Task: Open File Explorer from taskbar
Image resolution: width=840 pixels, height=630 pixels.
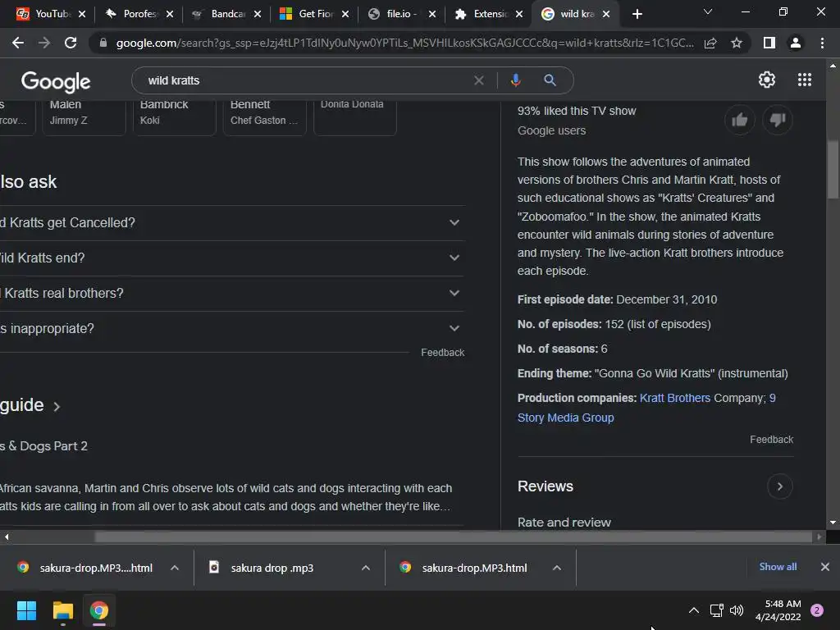Action: 62,610
